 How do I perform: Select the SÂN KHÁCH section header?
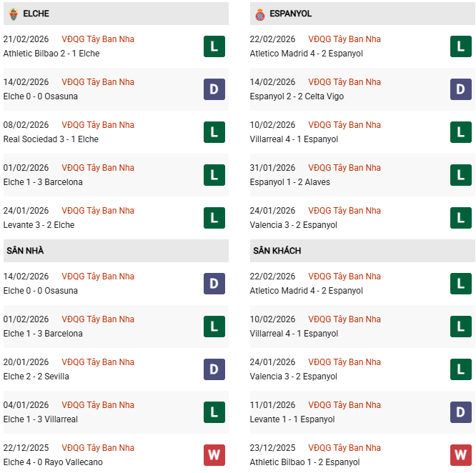click(x=277, y=251)
